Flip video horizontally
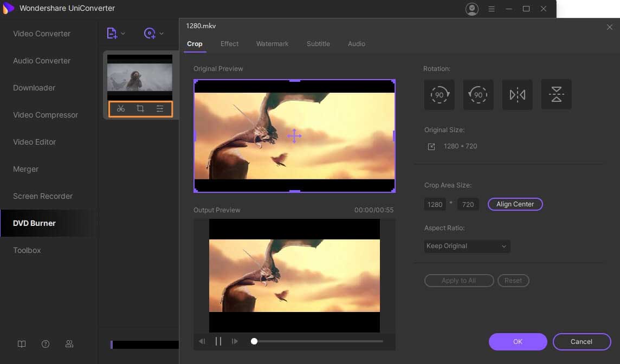This screenshot has width=620, height=364. tap(517, 94)
